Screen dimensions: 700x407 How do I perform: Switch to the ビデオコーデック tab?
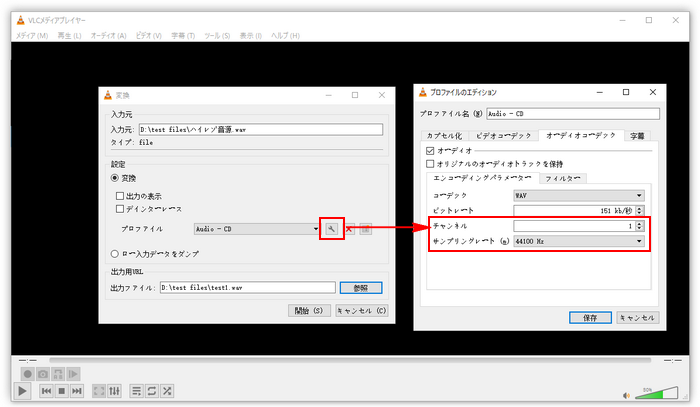[503, 134]
